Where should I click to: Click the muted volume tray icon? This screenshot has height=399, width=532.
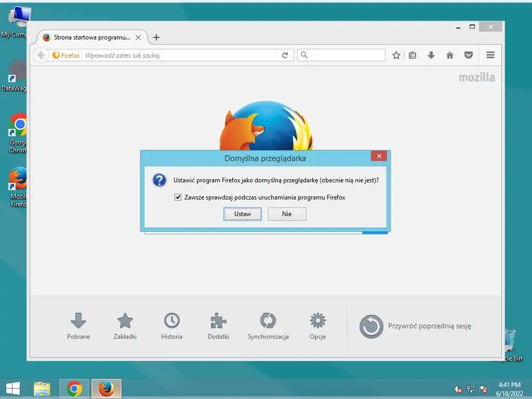(458, 389)
